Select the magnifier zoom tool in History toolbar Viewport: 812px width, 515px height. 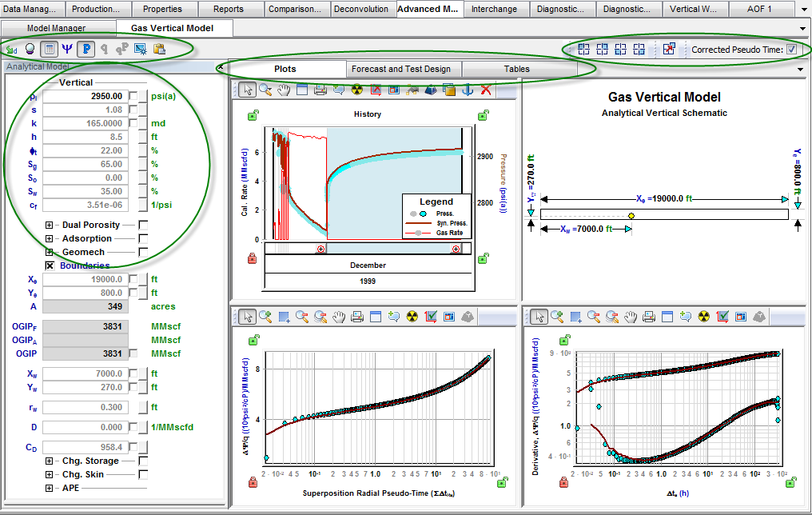coord(265,90)
